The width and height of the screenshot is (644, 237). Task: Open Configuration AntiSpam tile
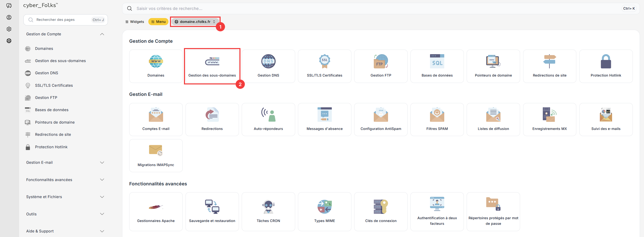381,120
